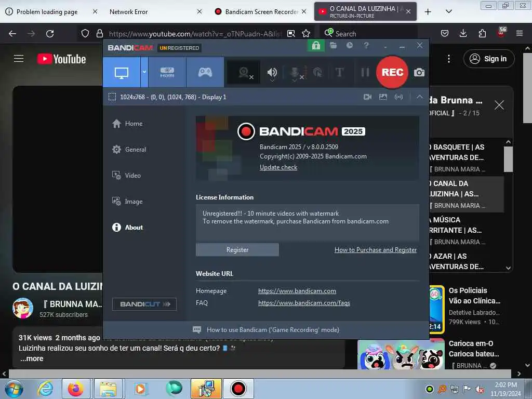This screenshot has height=399, width=532.
Task: Open scheduled recording clock icon
Action: pos(350,45)
